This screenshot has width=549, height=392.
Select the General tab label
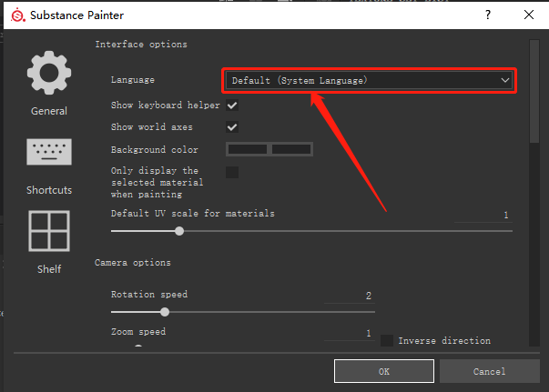49,111
